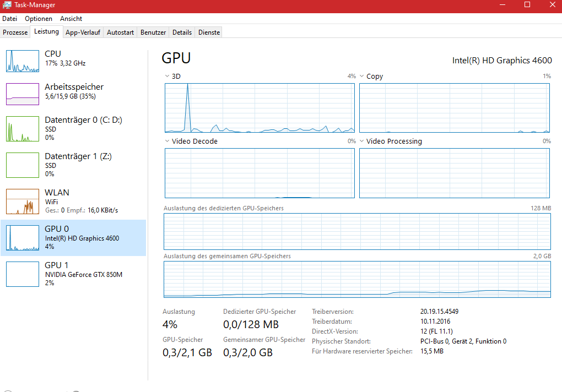Select the Arbeitsspeicher memory thumbnail

tap(23, 94)
